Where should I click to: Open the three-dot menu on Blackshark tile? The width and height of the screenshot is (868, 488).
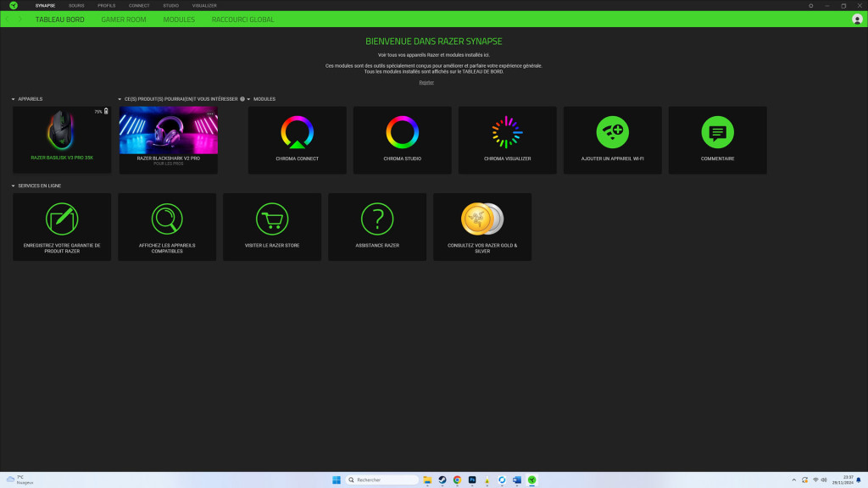(x=210, y=114)
